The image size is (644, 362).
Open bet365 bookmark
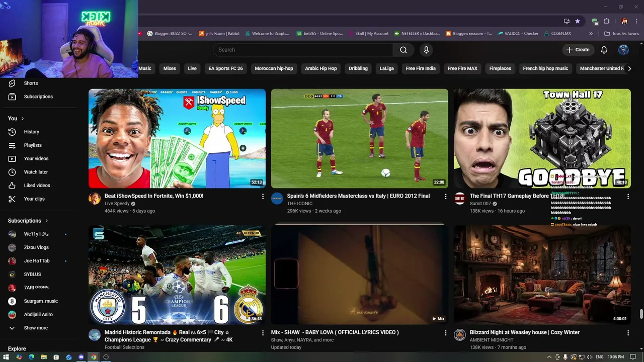[x=319, y=34]
